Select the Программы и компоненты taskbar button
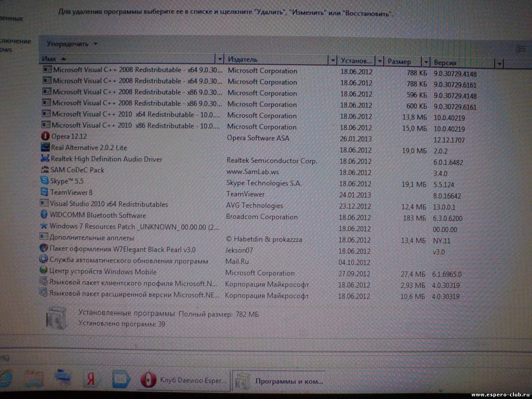Screen dimensions: 532x399 [279, 381]
